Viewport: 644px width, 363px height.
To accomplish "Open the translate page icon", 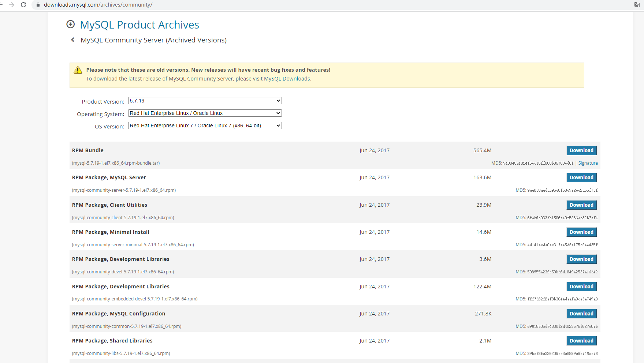I will [637, 5].
